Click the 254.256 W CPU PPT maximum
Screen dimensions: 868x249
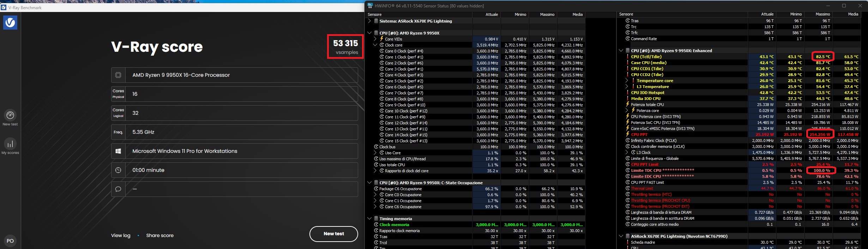[820, 135]
